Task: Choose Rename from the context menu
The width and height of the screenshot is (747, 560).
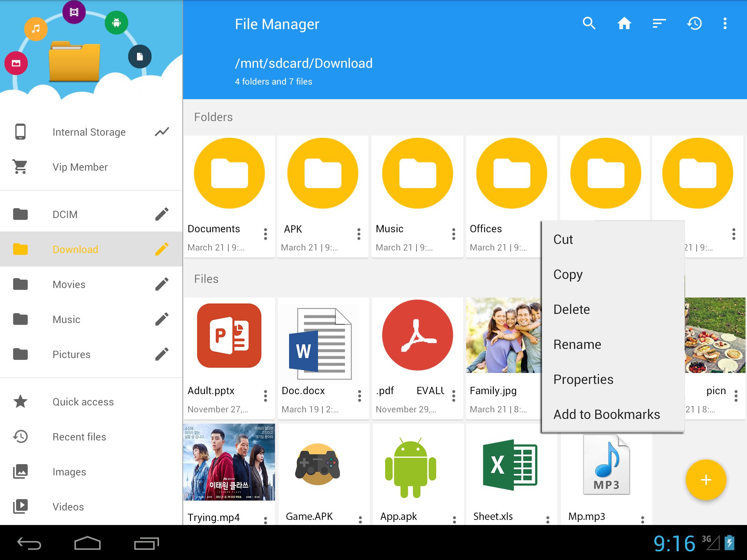Action: pyautogui.click(x=613, y=345)
